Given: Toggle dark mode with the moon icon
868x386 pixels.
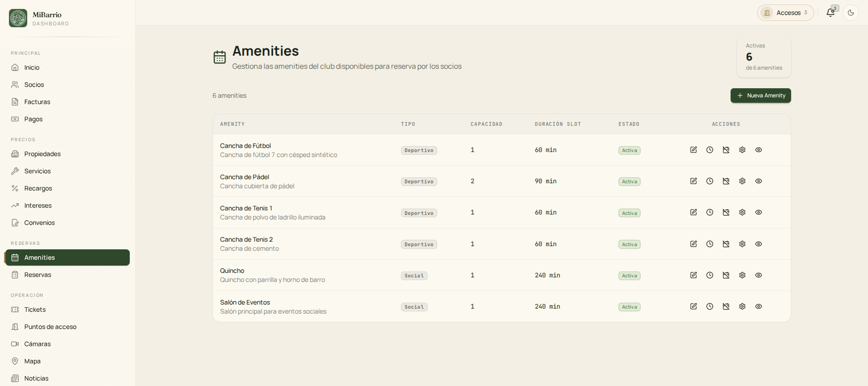Looking at the screenshot, I should (851, 13).
